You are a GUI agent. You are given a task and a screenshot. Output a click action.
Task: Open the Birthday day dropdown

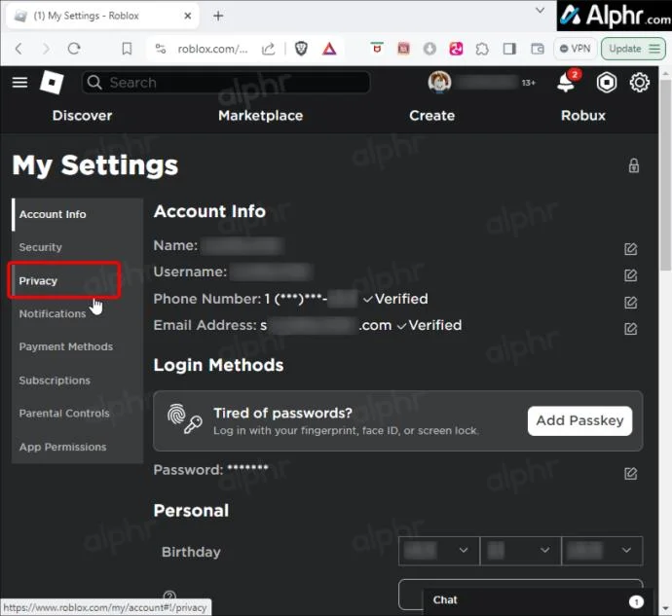point(520,551)
